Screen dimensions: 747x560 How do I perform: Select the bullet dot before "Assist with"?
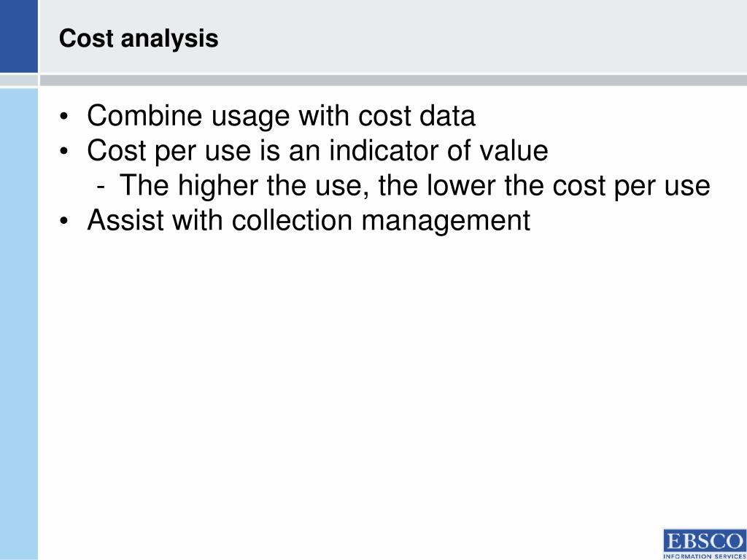tap(64, 222)
